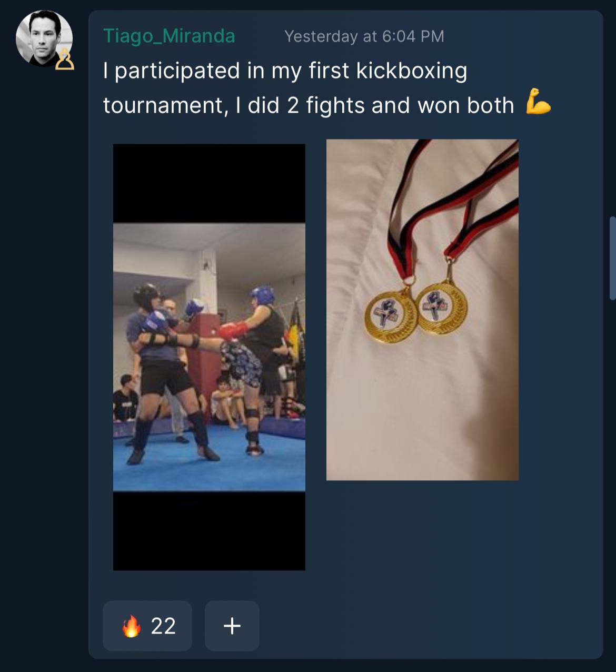Click the left gold medal in photo
616x672 pixels.
point(391,315)
